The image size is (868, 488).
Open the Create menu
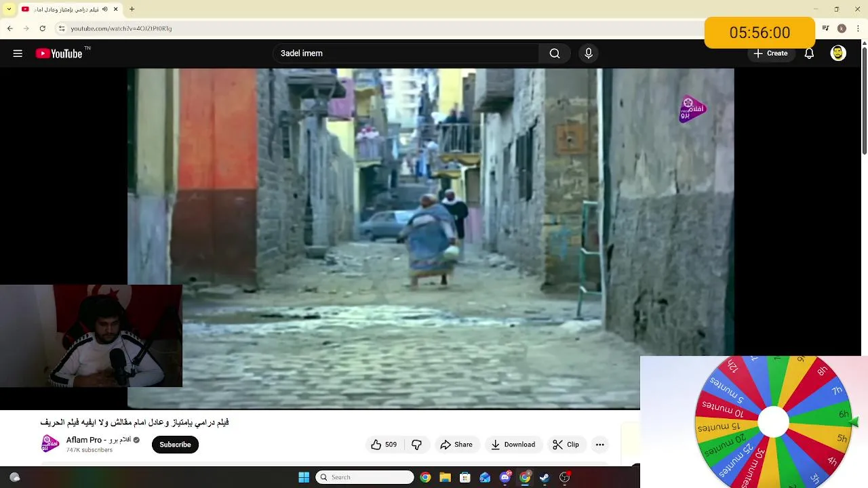click(770, 54)
